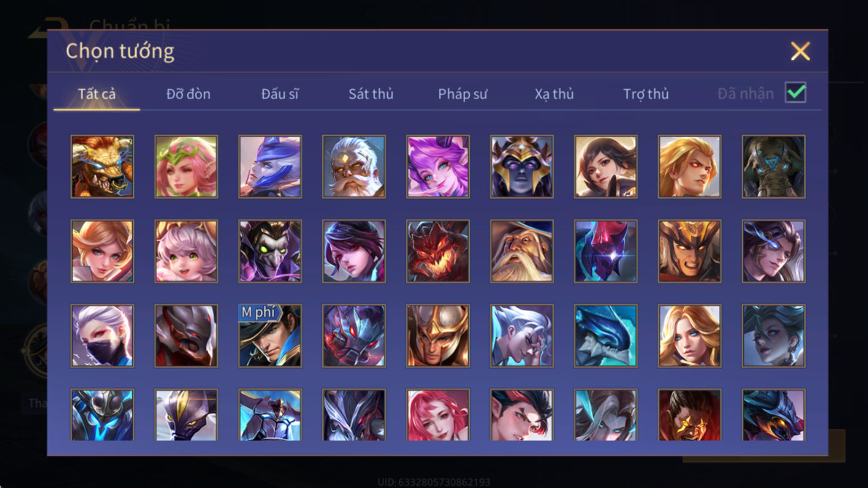Select the red lava demon face hero
The width and height of the screenshot is (868, 488).
click(438, 251)
